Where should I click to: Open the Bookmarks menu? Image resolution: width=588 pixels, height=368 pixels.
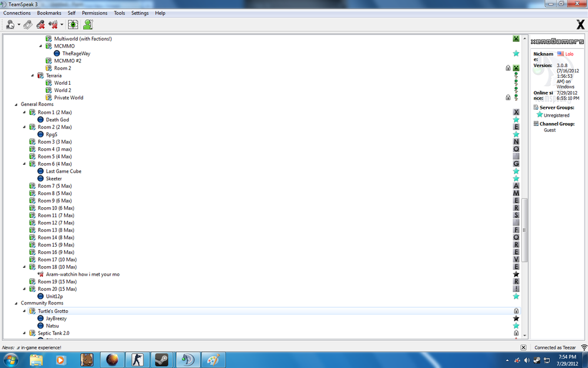point(49,13)
